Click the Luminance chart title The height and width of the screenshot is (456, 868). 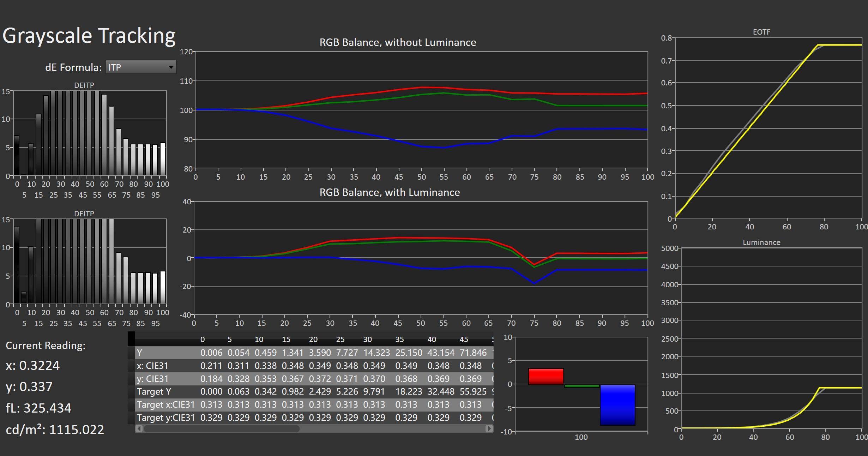[x=761, y=242]
